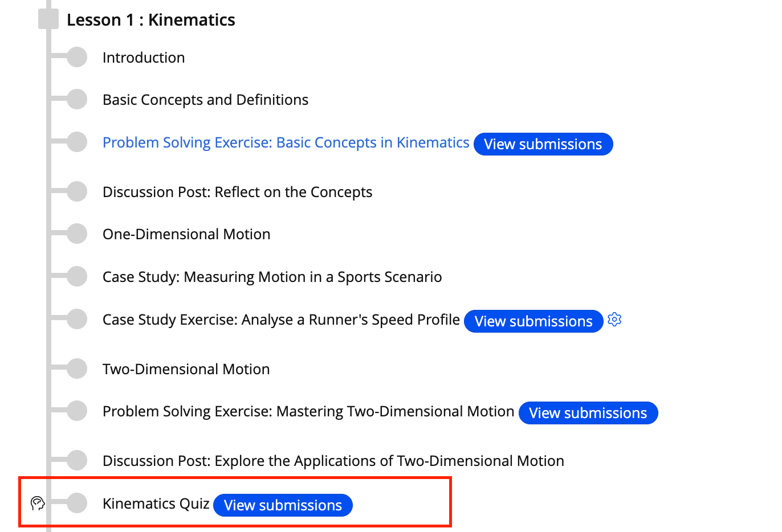This screenshot has width=782, height=532.
Task: Click the head icon left of Kinematics Quiz
Action: 38,503
